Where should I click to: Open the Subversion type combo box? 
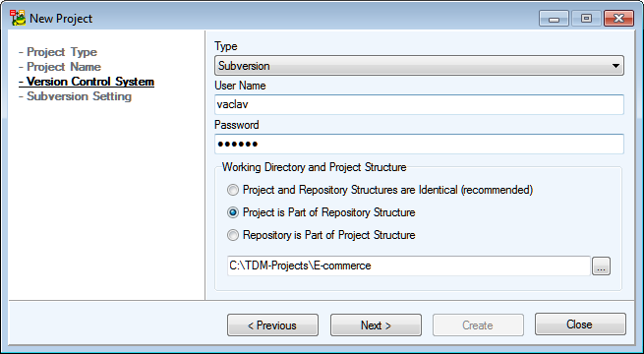click(419, 66)
